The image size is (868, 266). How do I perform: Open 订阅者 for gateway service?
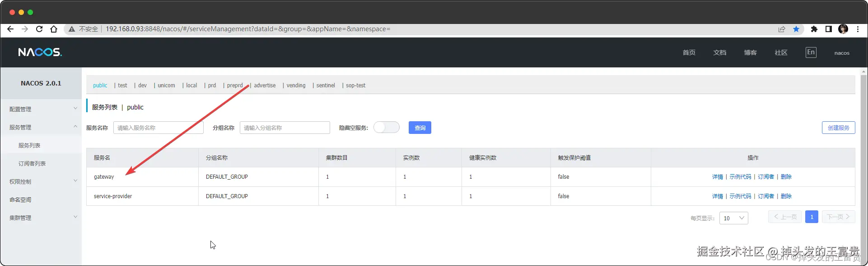(x=766, y=177)
